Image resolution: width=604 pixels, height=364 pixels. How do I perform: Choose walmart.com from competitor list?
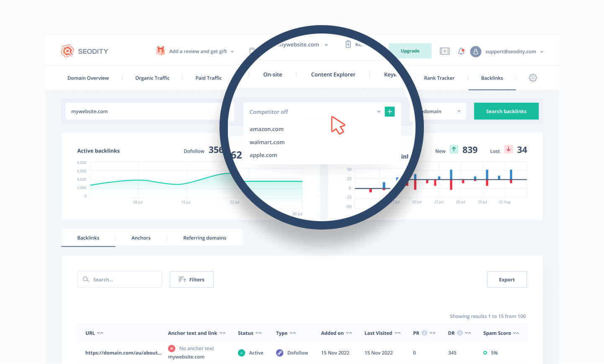267,142
